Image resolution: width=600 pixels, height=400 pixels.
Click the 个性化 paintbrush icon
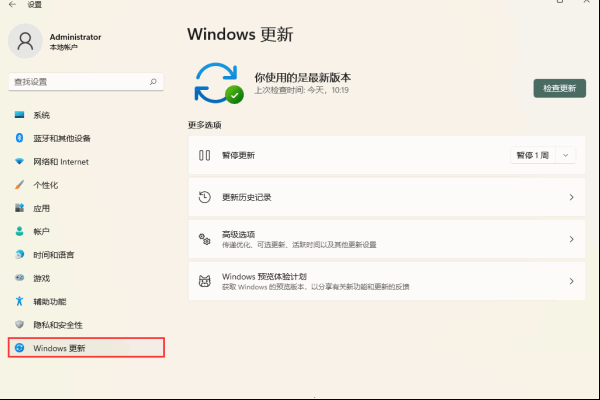[20, 185]
